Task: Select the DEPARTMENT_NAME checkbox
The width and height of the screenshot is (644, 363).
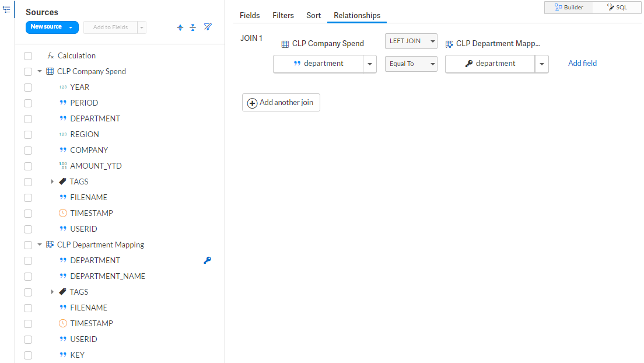Action: click(28, 277)
